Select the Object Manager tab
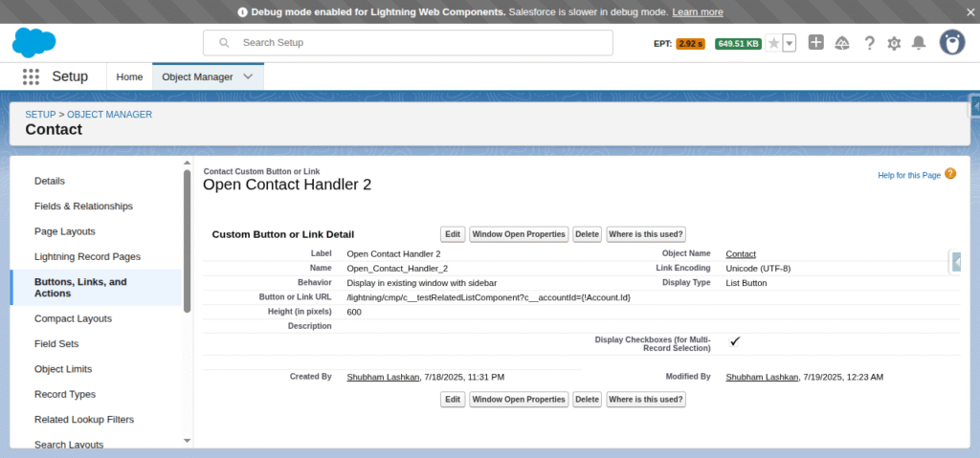The image size is (980, 458). tap(197, 76)
